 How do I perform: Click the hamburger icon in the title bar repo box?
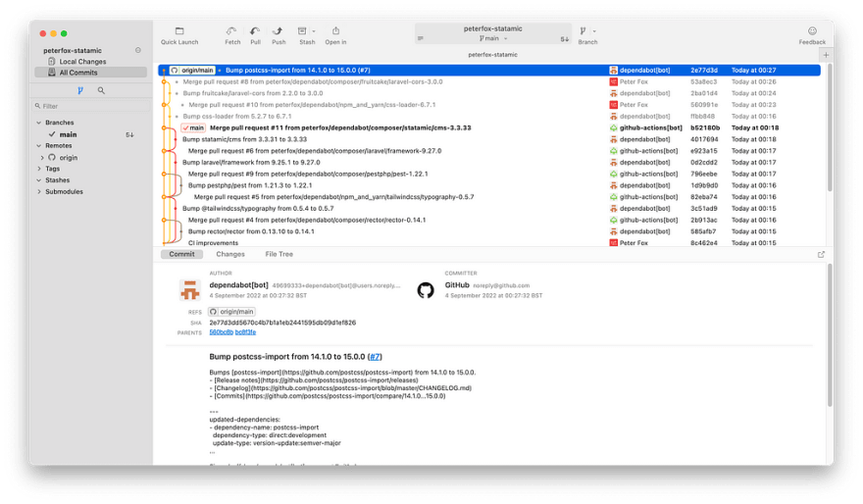pyautogui.click(x=421, y=38)
